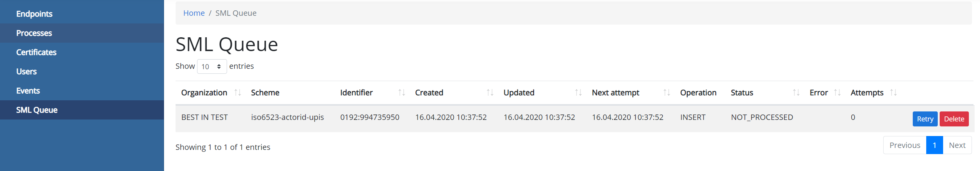980x171 pixels.
Task: Delete the BEST IN TEST queue entry
Action: coord(954,119)
